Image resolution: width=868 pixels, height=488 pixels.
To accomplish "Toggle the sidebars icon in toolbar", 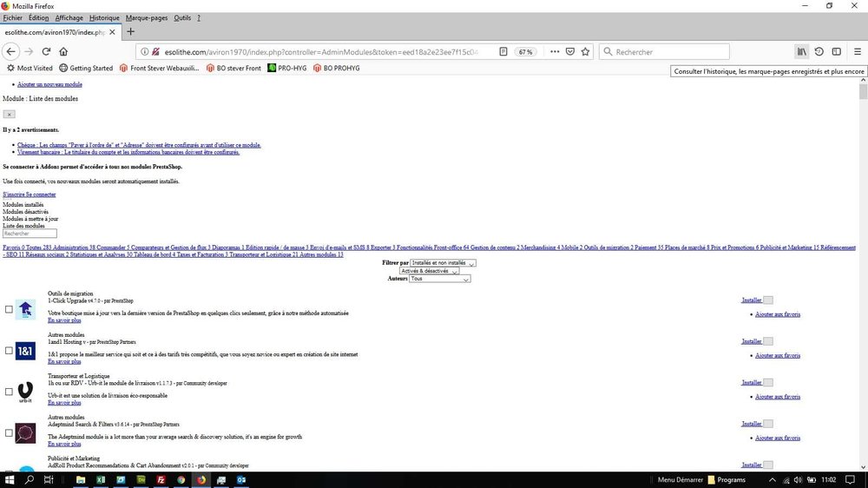I will [x=837, y=51].
